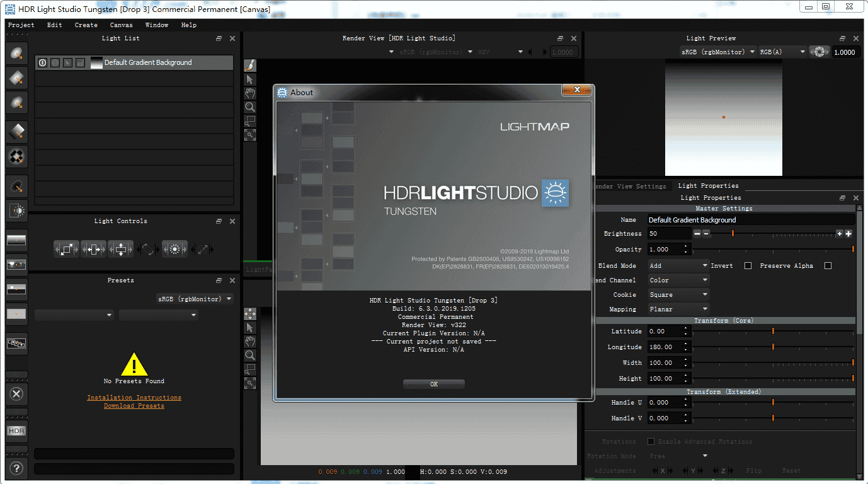
Task: Click the rotate light control in Light Controls
Action: click(147, 249)
